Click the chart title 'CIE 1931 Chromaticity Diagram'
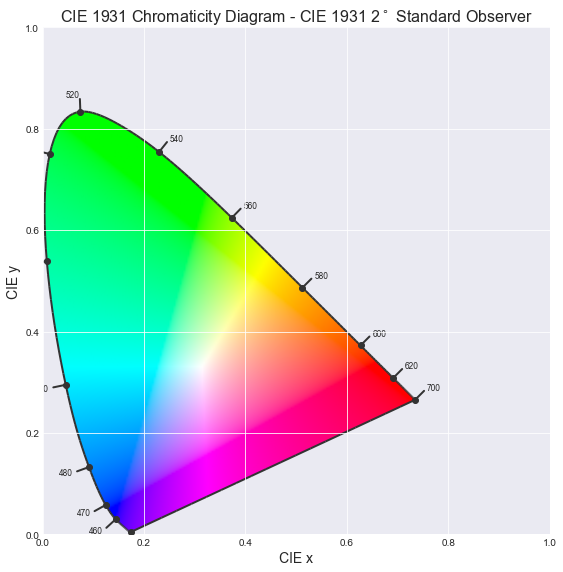 (x=173, y=17)
